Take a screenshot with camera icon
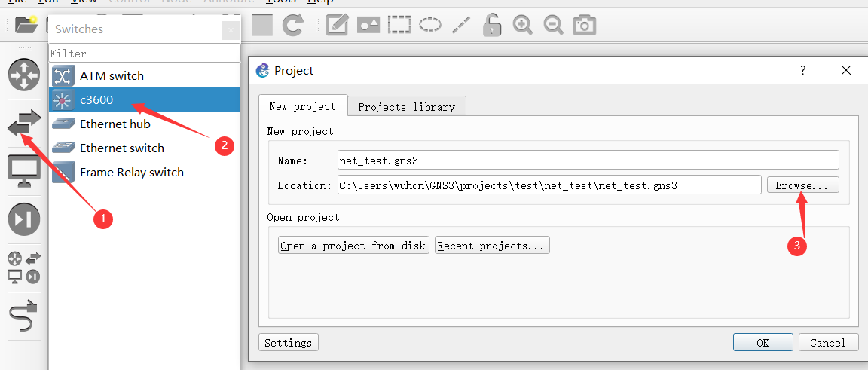The width and height of the screenshot is (868, 370). (584, 25)
